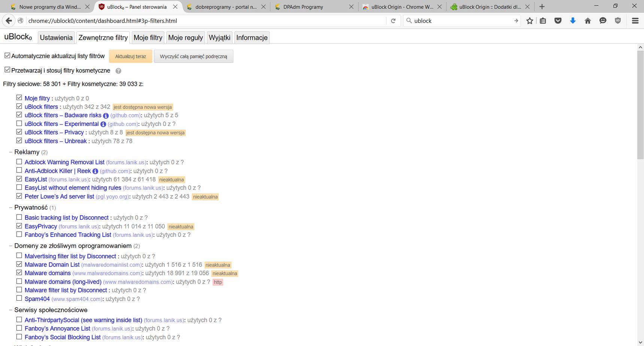Open the Pocket icon in toolbar
644x346 pixels.
558,21
